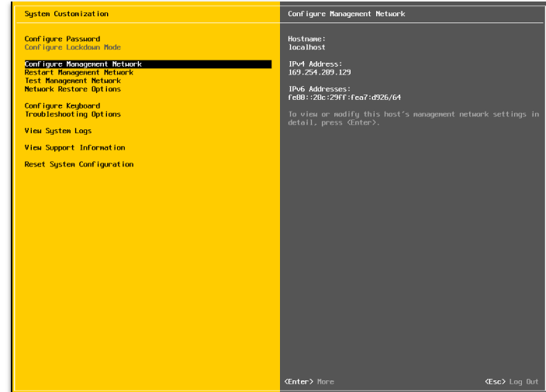Open Network Restore Options
Viewport: 546px width, 392px height.
coord(73,89)
